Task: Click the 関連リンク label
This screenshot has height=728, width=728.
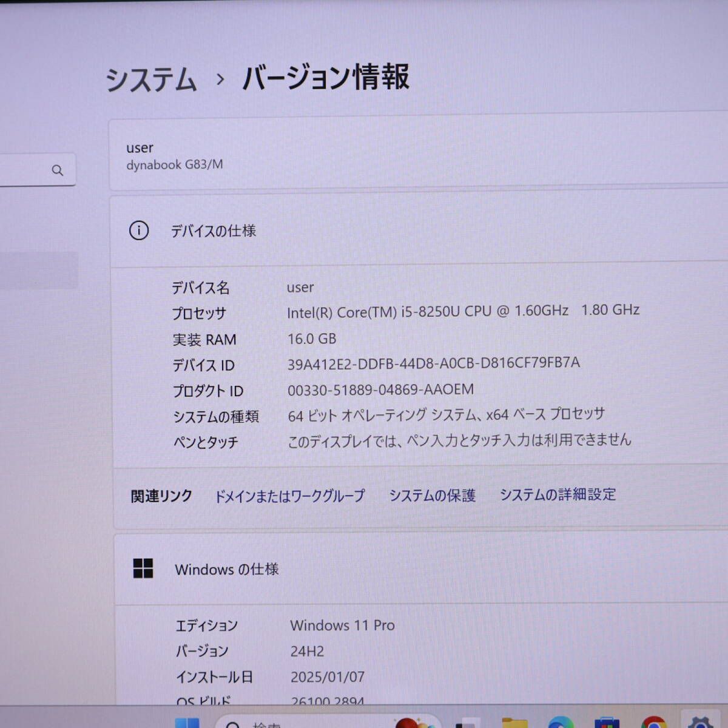Action: coord(161,497)
